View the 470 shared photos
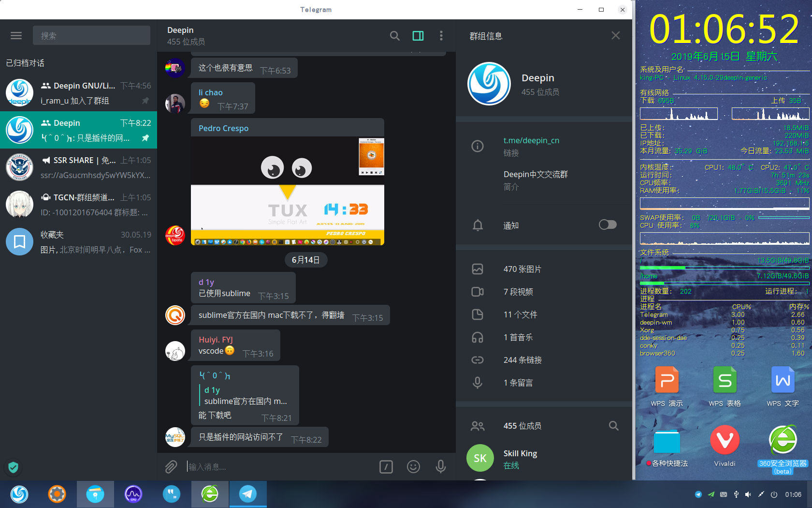This screenshot has height=508, width=812. click(522, 269)
